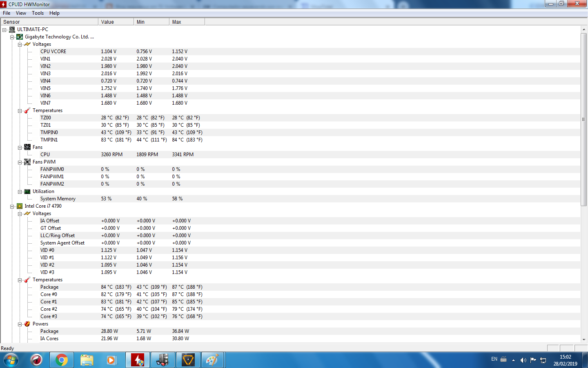The image size is (588, 368).
Task: Show hidden tray icons arrow
Action: pyautogui.click(x=513, y=360)
